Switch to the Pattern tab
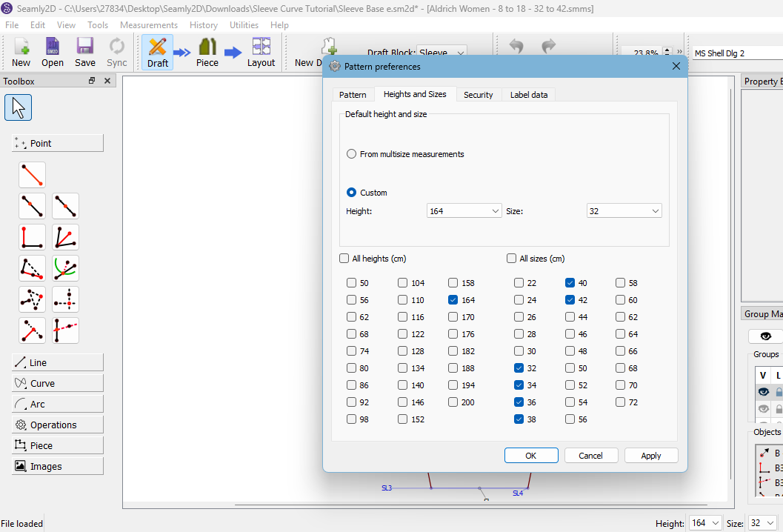Screen dimensions: 783x532 point(353,94)
